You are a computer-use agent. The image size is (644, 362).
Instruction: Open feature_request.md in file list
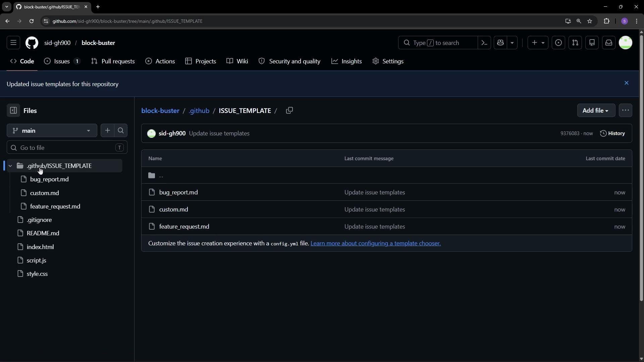(x=184, y=227)
